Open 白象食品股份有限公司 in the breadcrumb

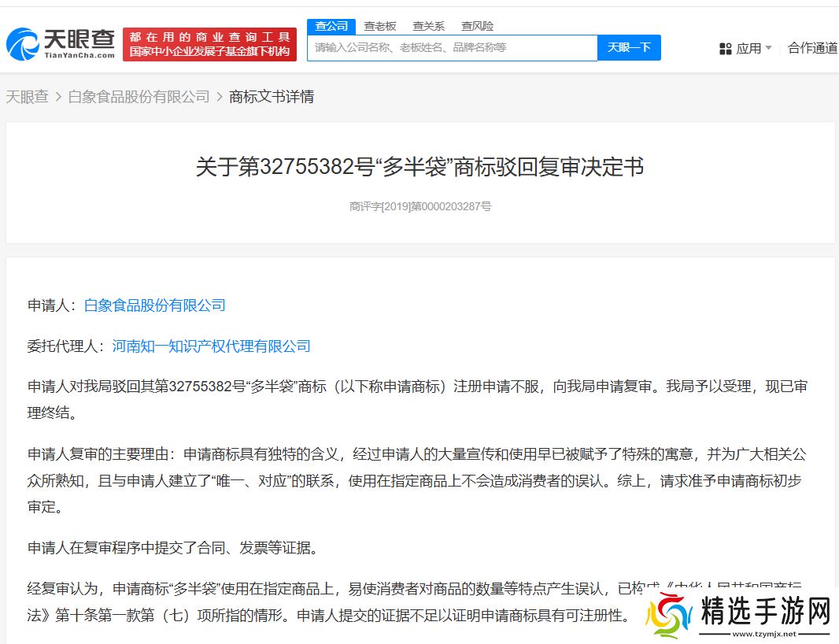coord(139,97)
